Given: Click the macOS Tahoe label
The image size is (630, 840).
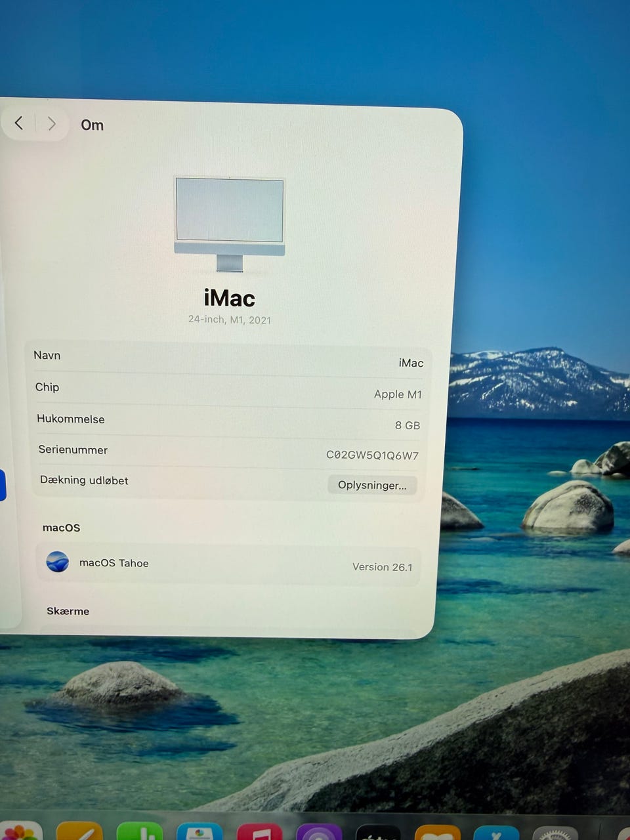Looking at the screenshot, I should [x=114, y=563].
